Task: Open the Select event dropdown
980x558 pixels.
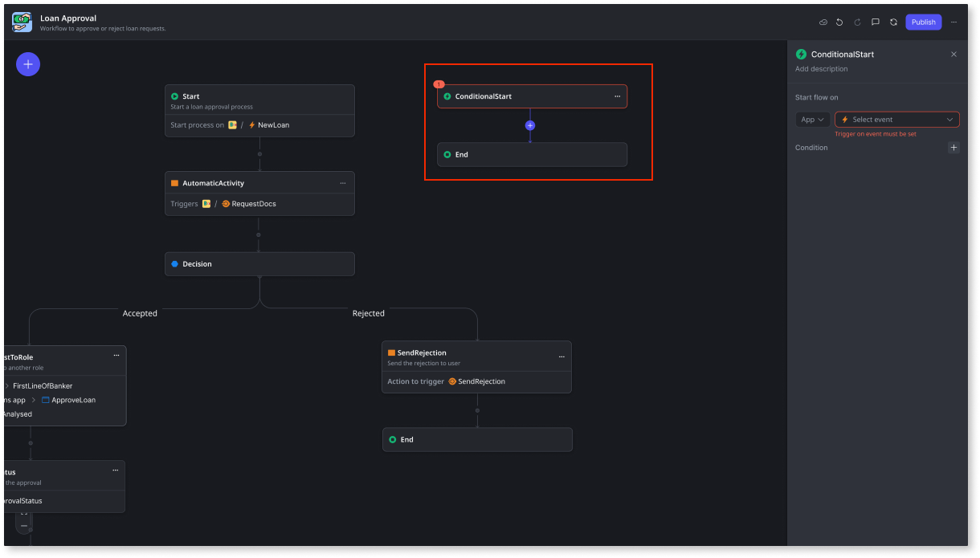Action: [897, 119]
